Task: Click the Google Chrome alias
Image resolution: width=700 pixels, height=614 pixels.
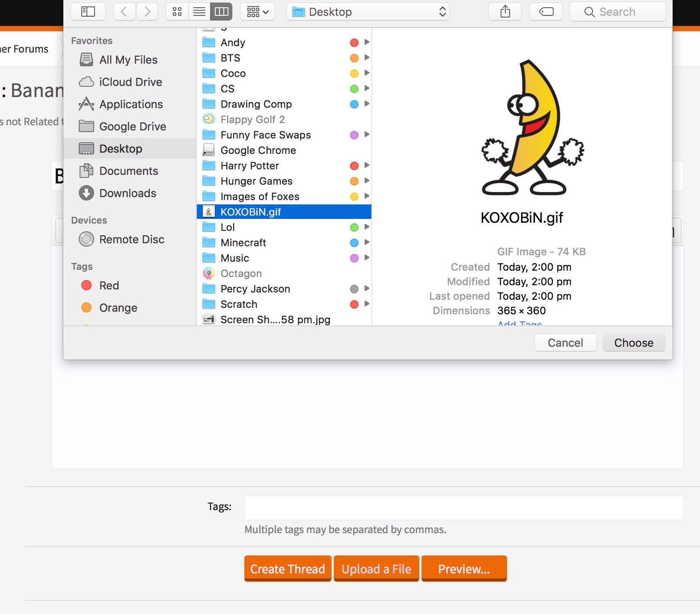Action: coord(284,150)
